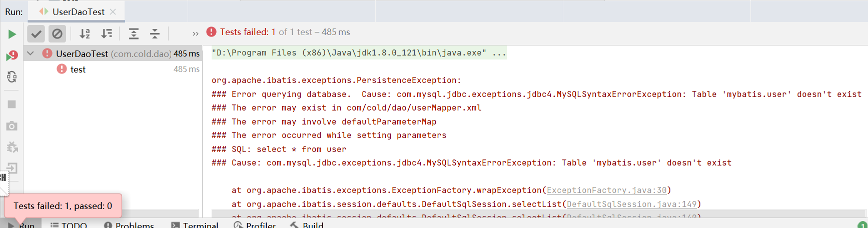868x228 pixels.
Task: Toggle auto-test rerun icon
Action: point(12,77)
